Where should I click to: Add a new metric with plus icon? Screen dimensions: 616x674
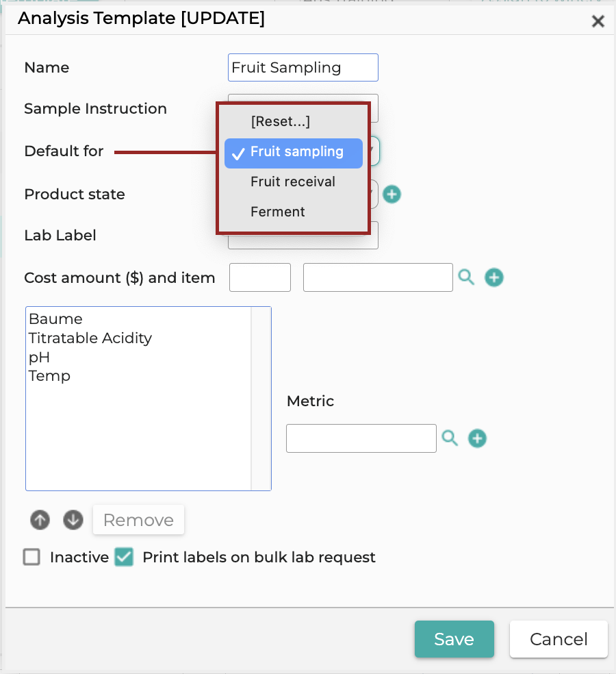pos(477,438)
